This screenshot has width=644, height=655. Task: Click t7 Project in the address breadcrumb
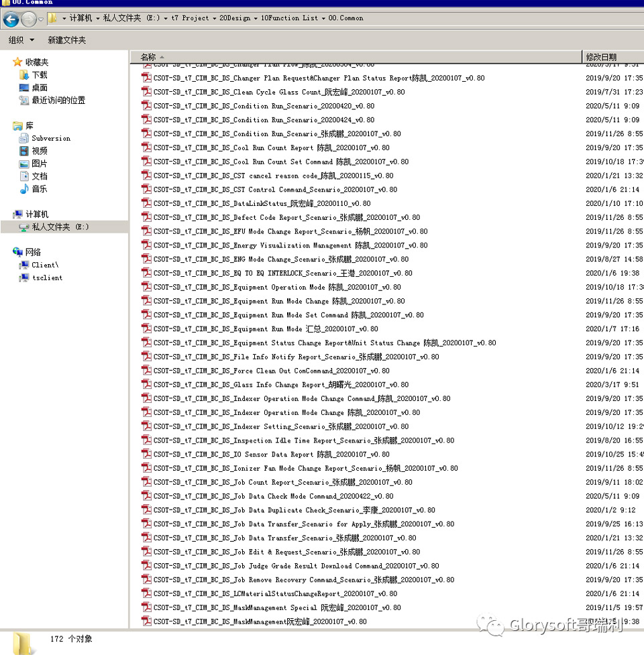tap(191, 18)
